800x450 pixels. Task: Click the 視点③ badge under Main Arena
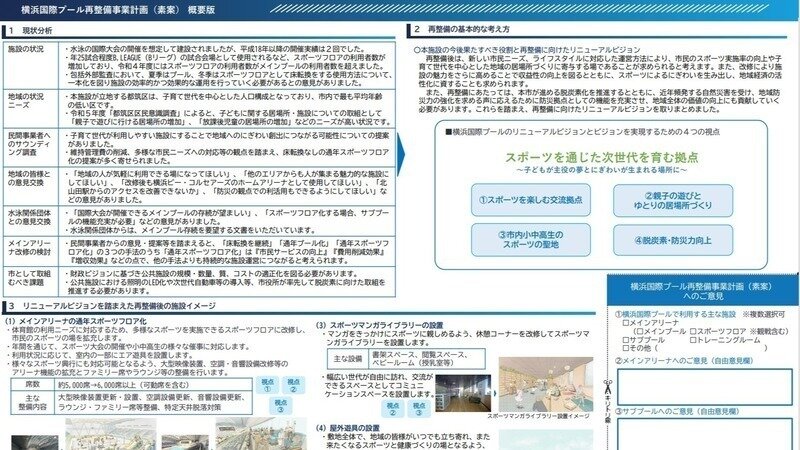(280, 403)
